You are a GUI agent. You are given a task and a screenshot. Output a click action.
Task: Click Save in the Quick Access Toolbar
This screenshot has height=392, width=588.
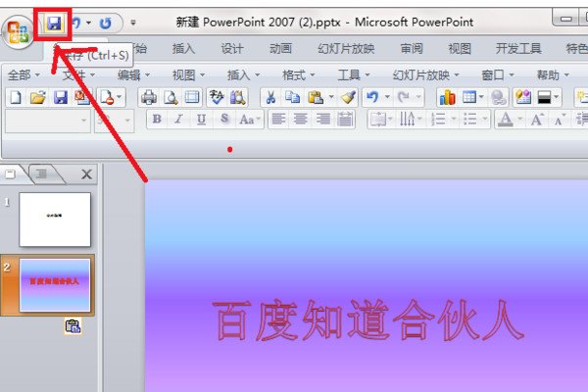pyautogui.click(x=54, y=24)
